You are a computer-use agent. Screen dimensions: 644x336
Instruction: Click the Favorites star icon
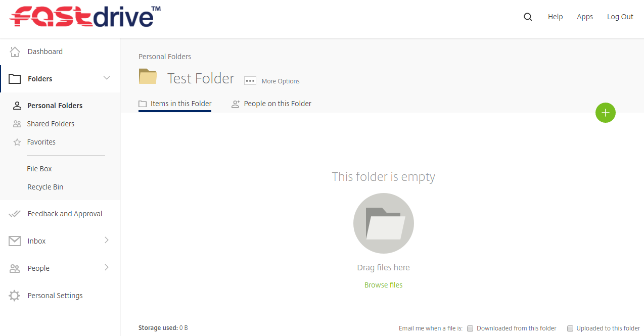coord(17,142)
